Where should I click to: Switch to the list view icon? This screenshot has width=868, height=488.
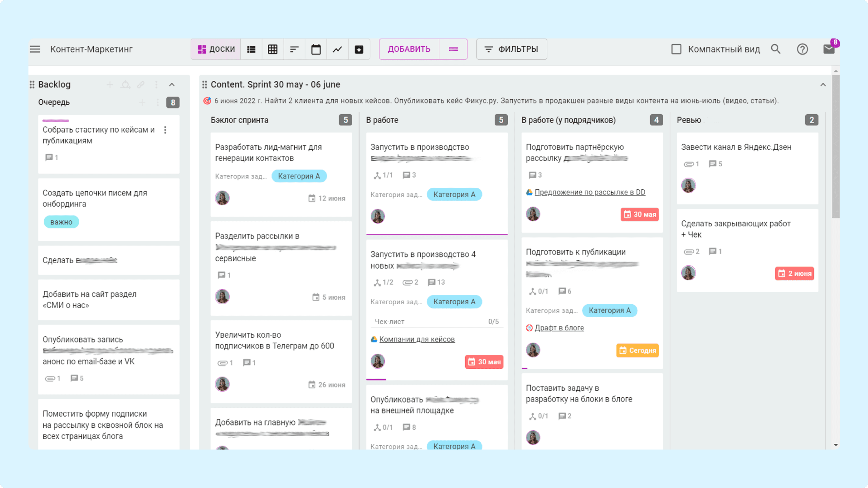click(x=251, y=50)
